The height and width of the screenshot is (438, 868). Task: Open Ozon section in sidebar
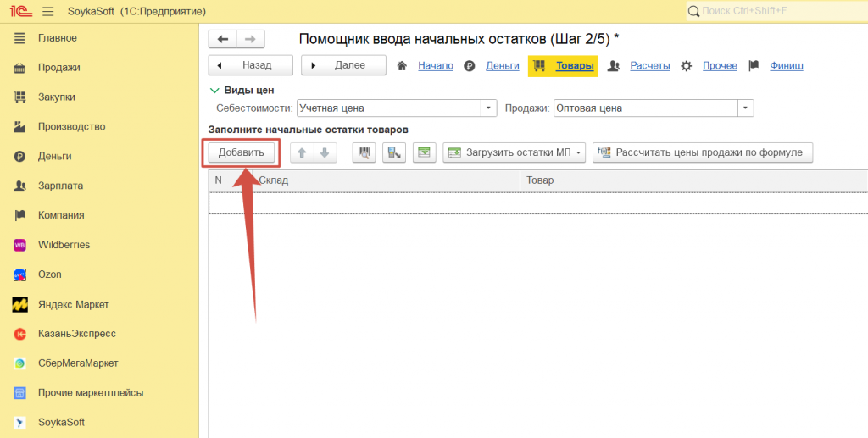[x=49, y=274]
